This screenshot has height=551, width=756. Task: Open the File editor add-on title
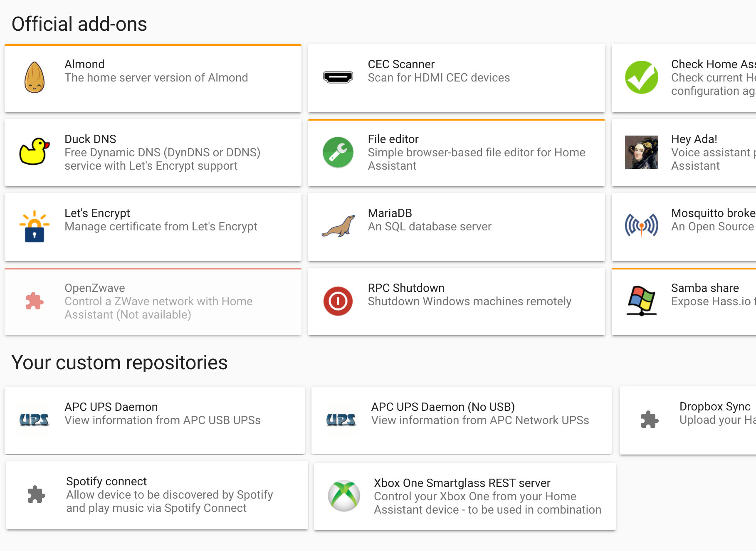pos(393,139)
